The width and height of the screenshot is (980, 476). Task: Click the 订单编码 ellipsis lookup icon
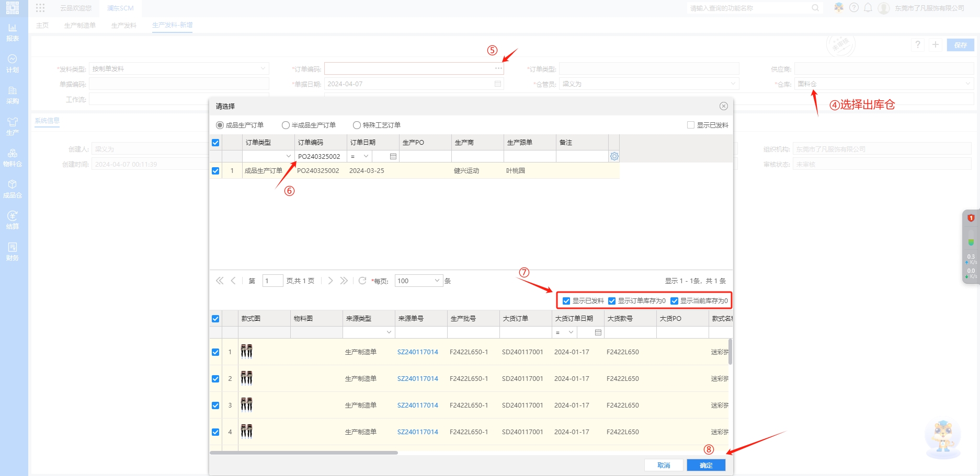point(498,68)
